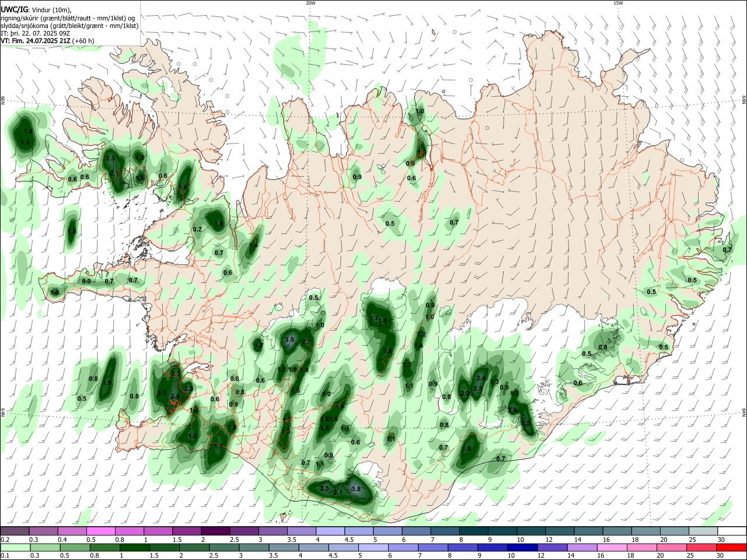Click the upper scale swatch starting at 12
The width and height of the screenshot is (747, 560).
pos(560,531)
